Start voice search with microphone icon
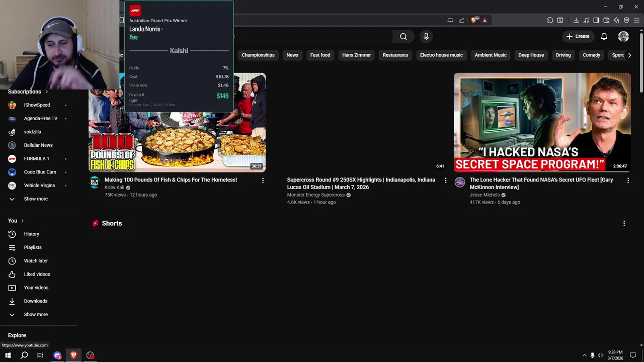The image size is (644, 362). [x=426, y=36]
